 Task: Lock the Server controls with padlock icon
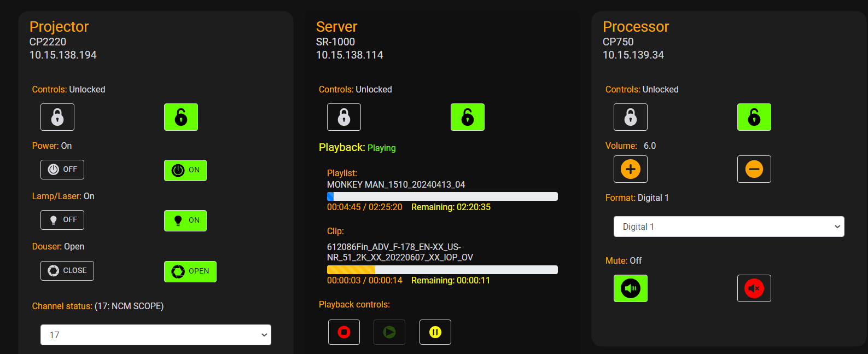coord(344,117)
